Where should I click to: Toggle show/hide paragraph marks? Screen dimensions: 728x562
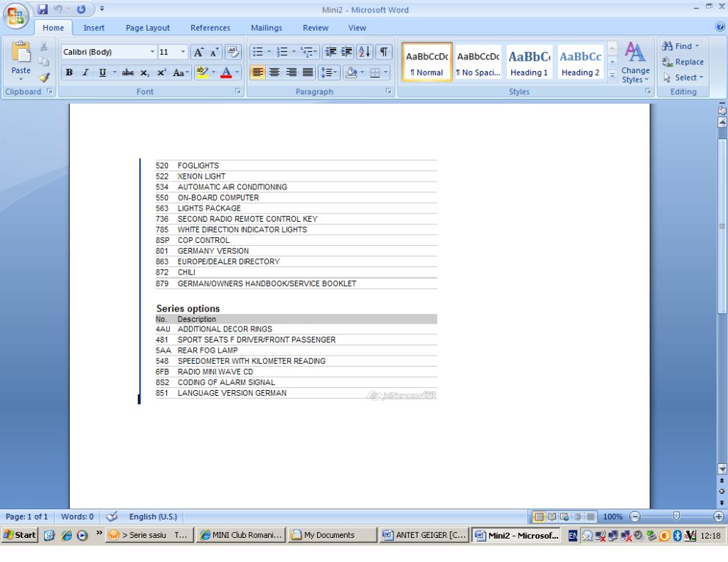click(x=382, y=53)
